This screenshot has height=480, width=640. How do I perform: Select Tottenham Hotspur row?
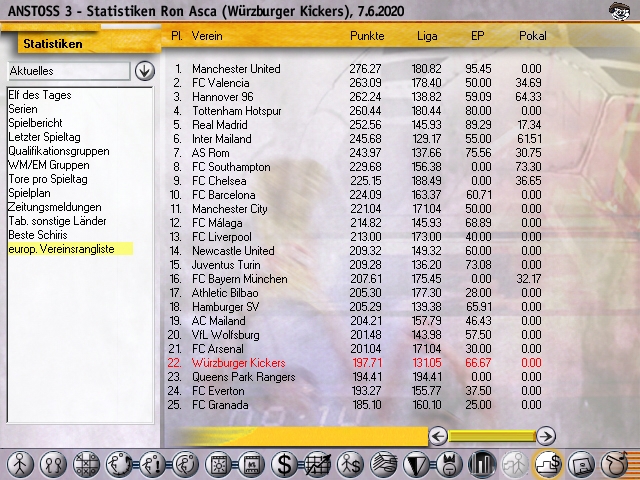pyautogui.click(x=355, y=111)
